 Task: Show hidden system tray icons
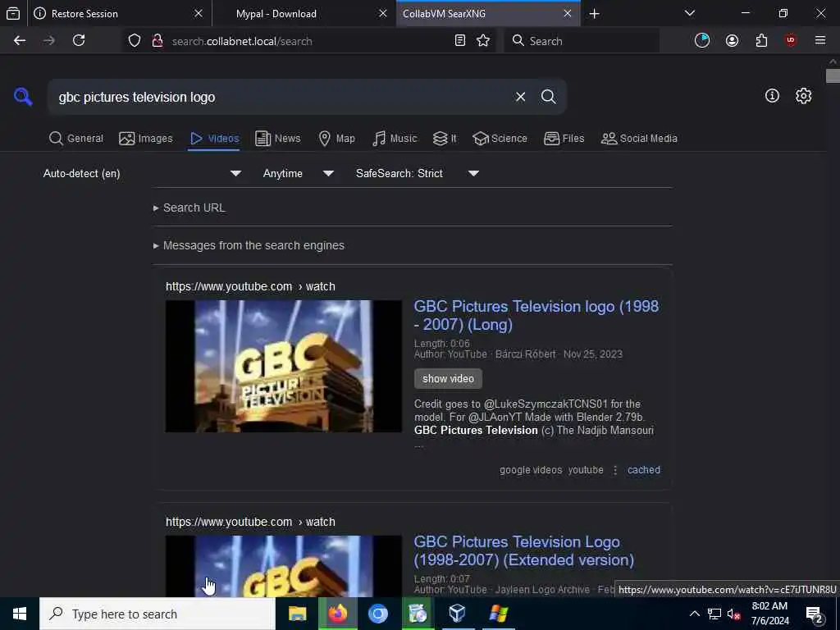694,614
